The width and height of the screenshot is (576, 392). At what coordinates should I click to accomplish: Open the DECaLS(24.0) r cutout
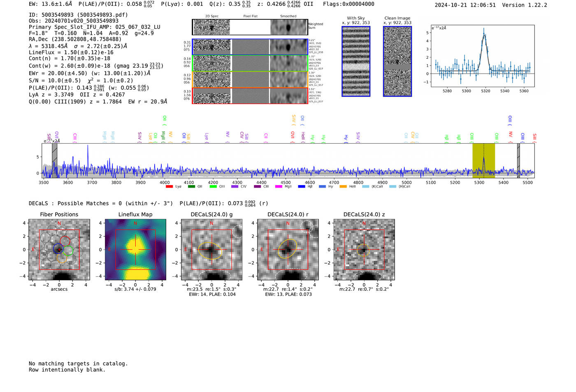tap(288, 250)
